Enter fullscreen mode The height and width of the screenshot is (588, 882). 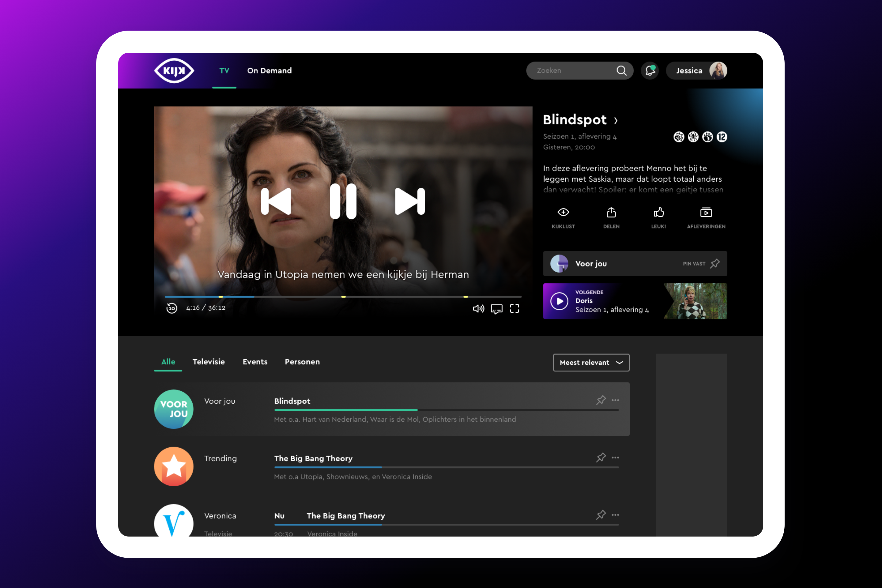coord(514,309)
